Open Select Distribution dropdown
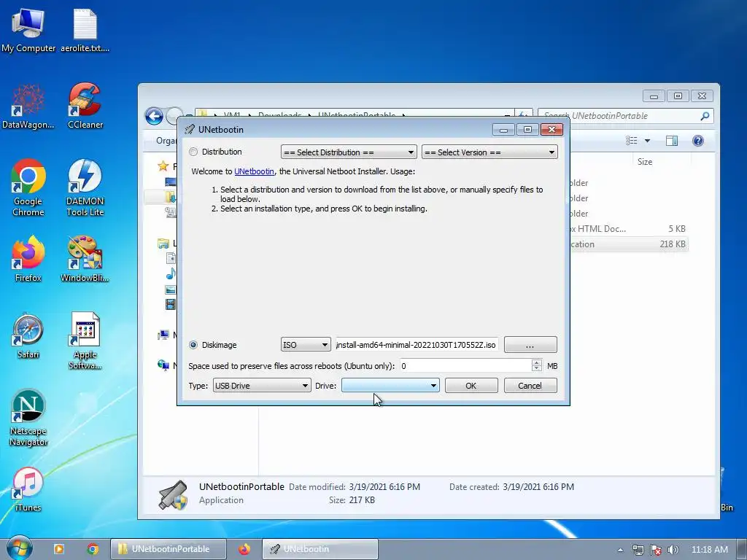This screenshot has height=560, width=747. pos(349,152)
